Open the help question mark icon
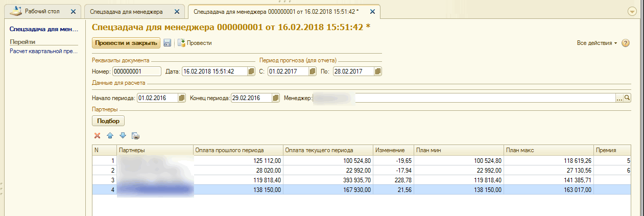Viewport: 644px width, 216px height. pos(626,43)
